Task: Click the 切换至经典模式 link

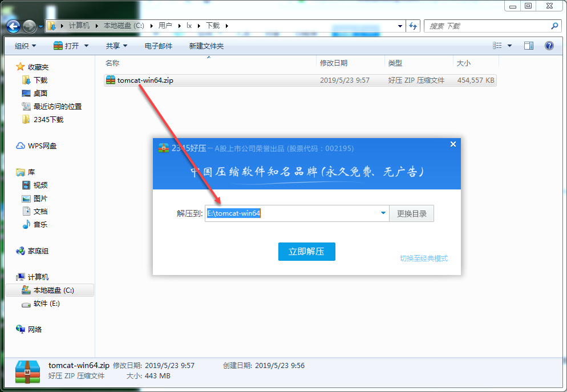Action: coord(424,258)
